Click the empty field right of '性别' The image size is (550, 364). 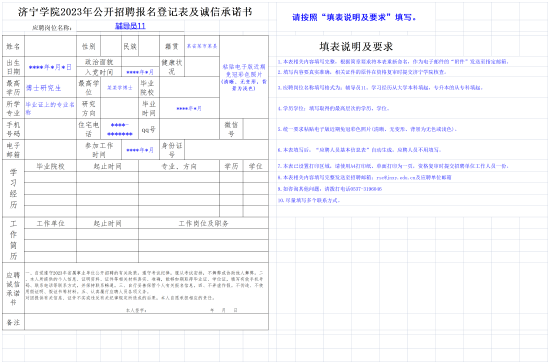[x=111, y=46]
